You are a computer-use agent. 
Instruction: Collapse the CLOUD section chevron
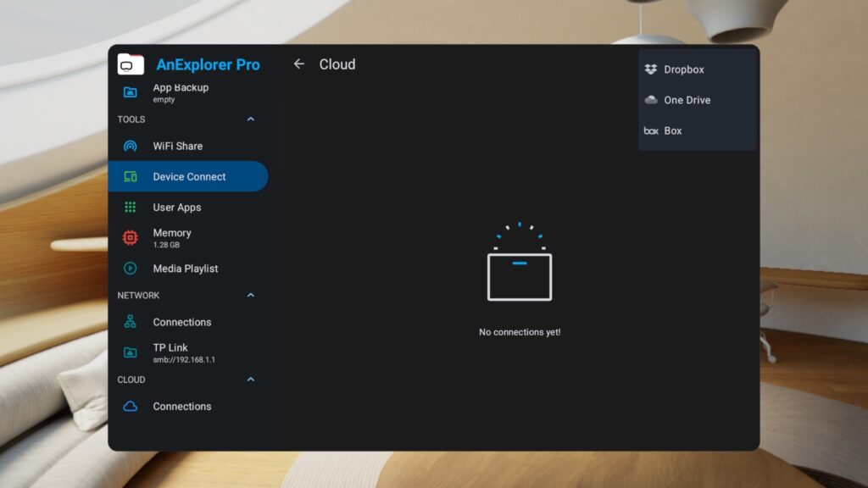coord(250,380)
